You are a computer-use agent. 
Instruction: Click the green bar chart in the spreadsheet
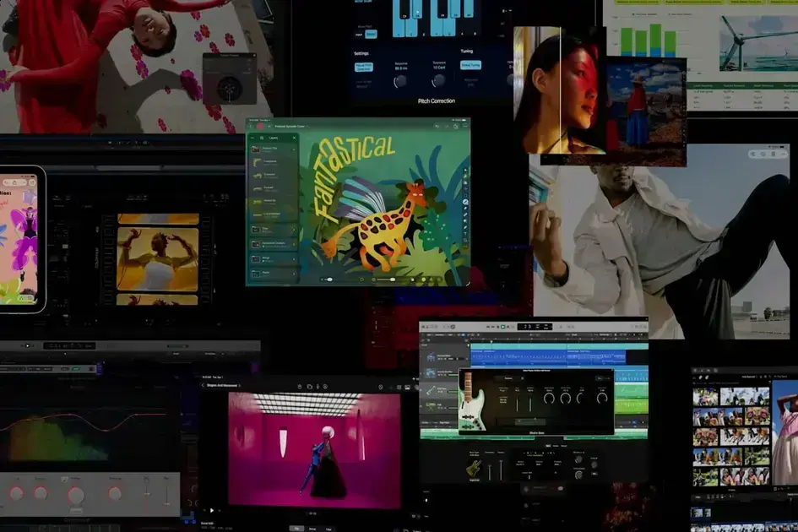click(x=649, y=41)
